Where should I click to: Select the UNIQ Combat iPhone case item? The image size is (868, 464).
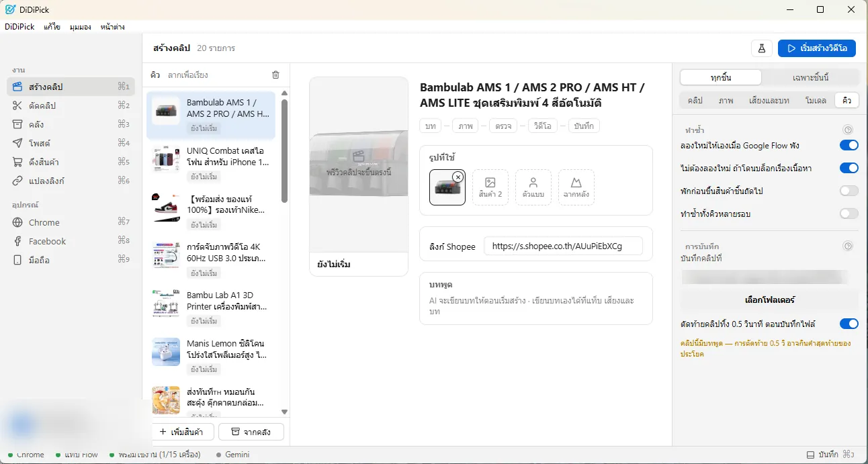[211, 163]
